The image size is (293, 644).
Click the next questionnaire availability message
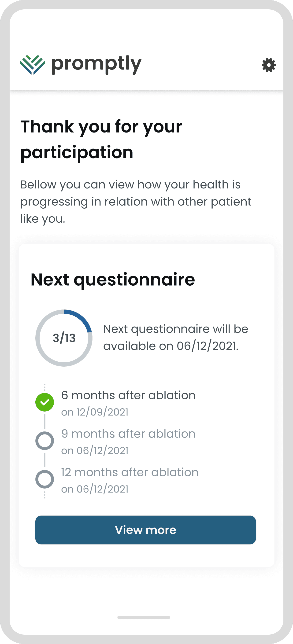pos(176,338)
